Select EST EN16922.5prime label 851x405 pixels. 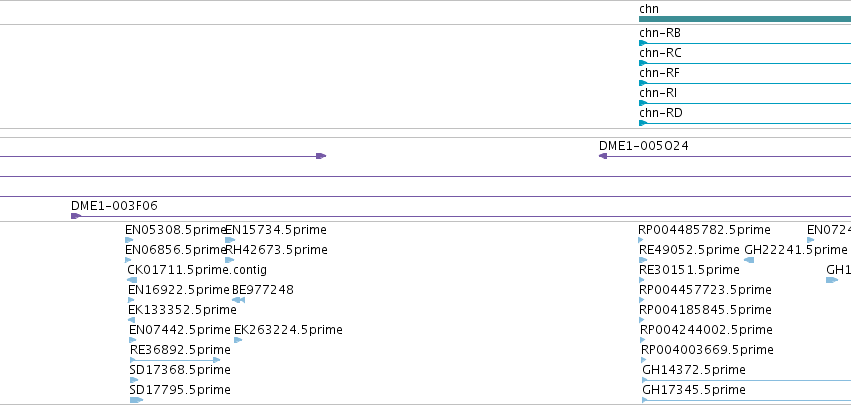179,290
